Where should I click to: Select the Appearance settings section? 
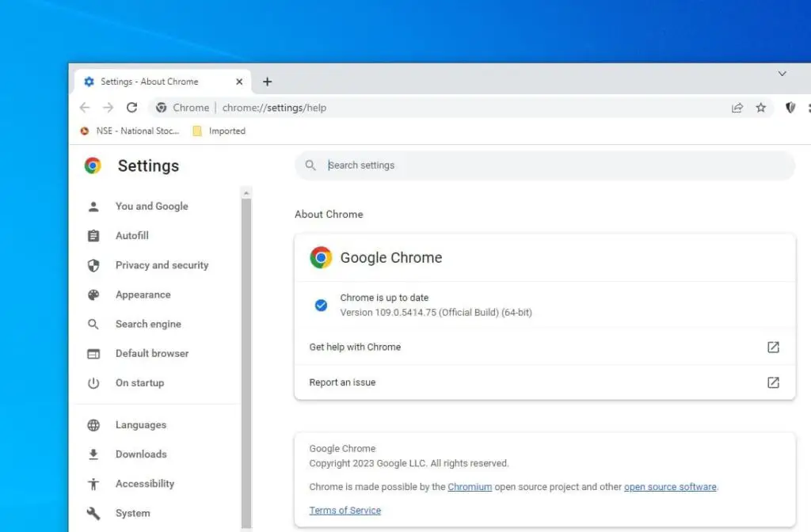pyautogui.click(x=143, y=294)
